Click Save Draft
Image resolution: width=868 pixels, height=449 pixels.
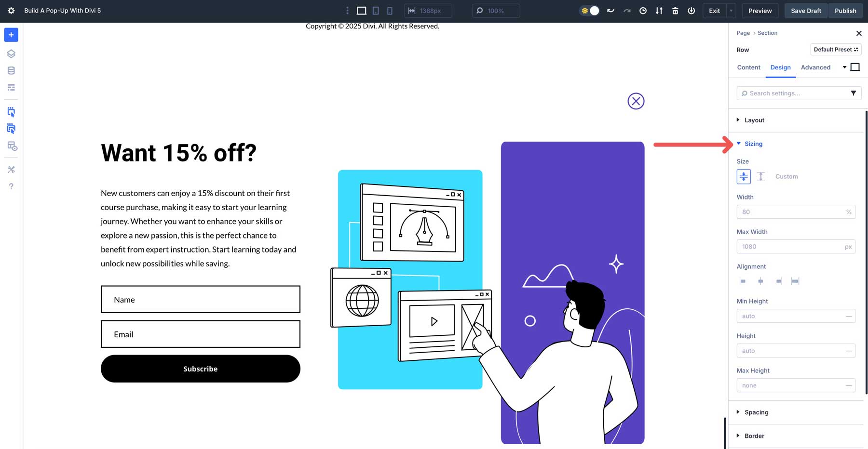pyautogui.click(x=805, y=10)
